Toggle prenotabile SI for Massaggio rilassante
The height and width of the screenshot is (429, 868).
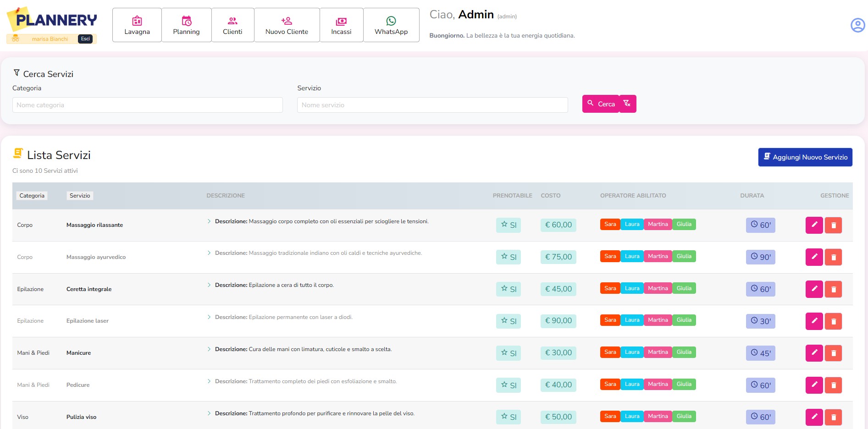click(x=509, y=225)
